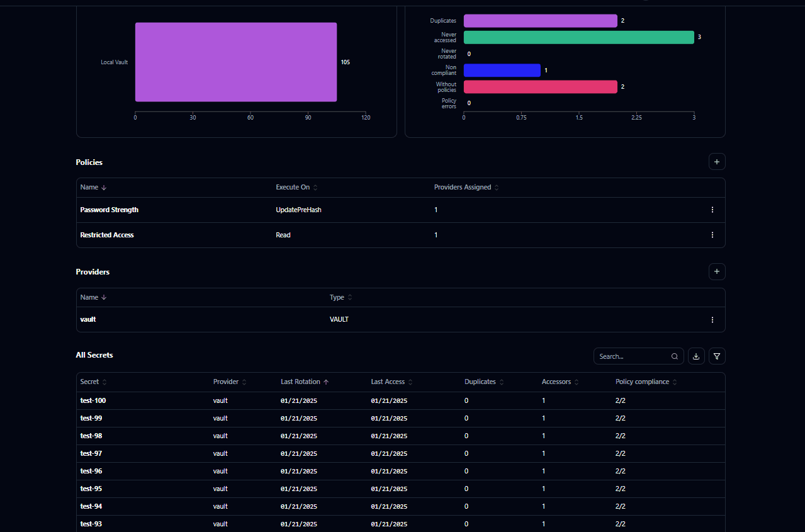This screenshot has width=805, height=532.
Task: Click the purple Local Vault chart bar
Action: [236, 62]
